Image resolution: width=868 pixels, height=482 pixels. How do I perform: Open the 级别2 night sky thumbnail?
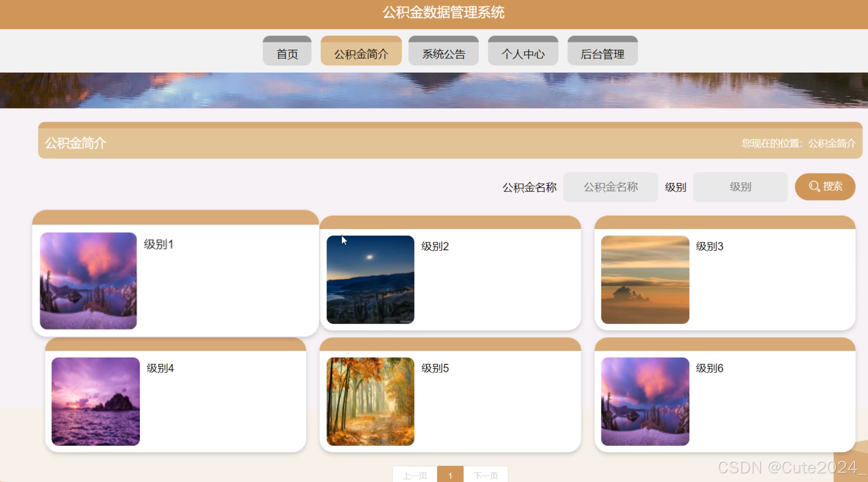click(x=370, y=279)
